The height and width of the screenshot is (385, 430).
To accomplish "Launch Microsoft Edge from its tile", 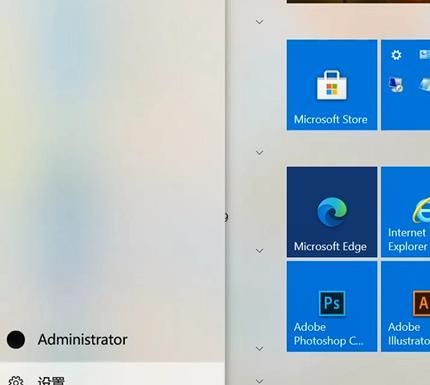I will (332, 212).
